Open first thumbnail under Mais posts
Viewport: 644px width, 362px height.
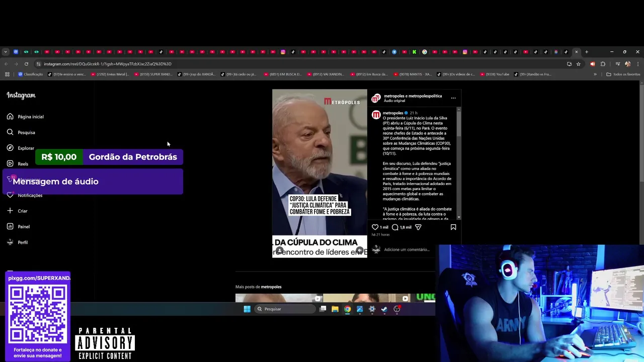pyautogui.click(x=279, y=298)
